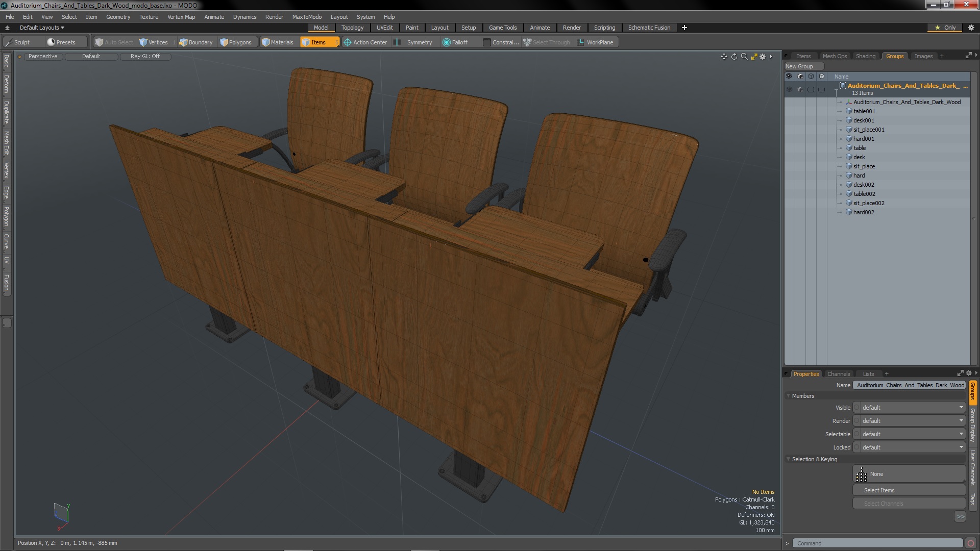Click the dotted keying icon in Selection & Keying
This screenshot has height=551, width=980.
[x=861, y=474]
